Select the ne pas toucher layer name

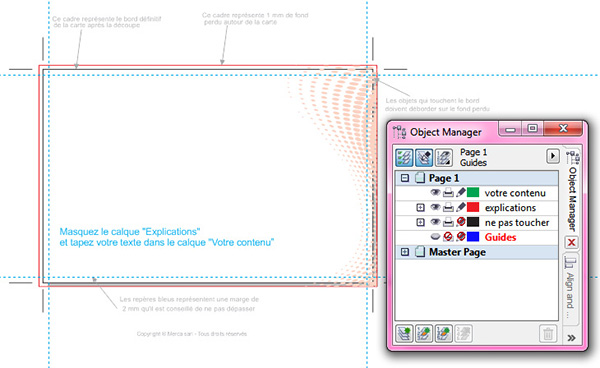pos(517,223)
